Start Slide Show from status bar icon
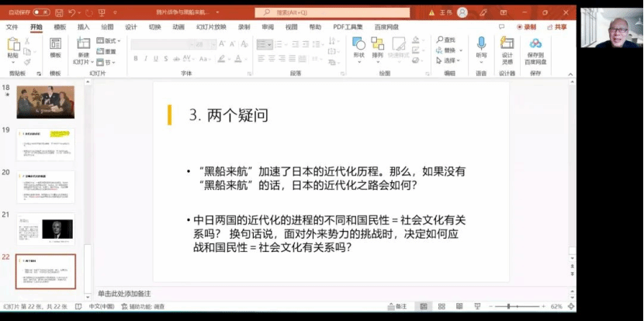 [478, 306]
